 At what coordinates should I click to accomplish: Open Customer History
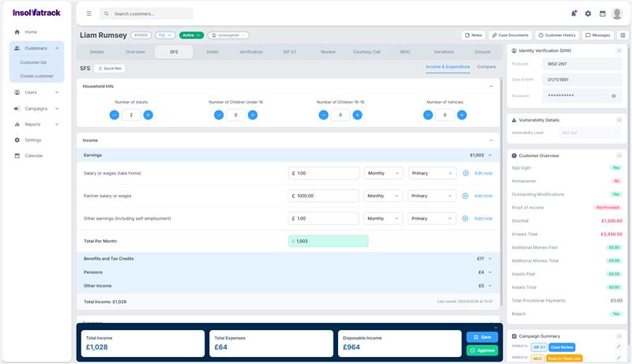[557, 36]
